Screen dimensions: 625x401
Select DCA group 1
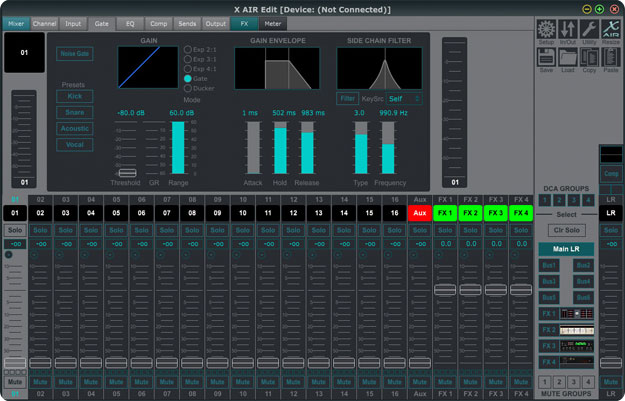pyautogui.click(x=545, y=200)
